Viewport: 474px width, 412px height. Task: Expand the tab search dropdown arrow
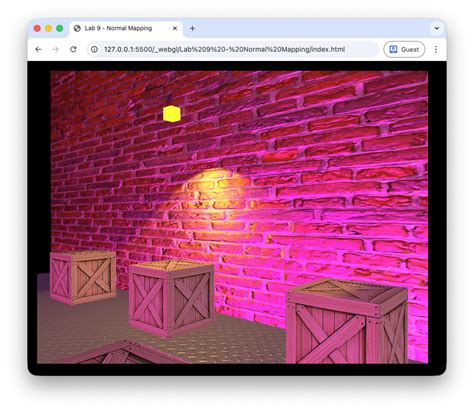[437, 28]
